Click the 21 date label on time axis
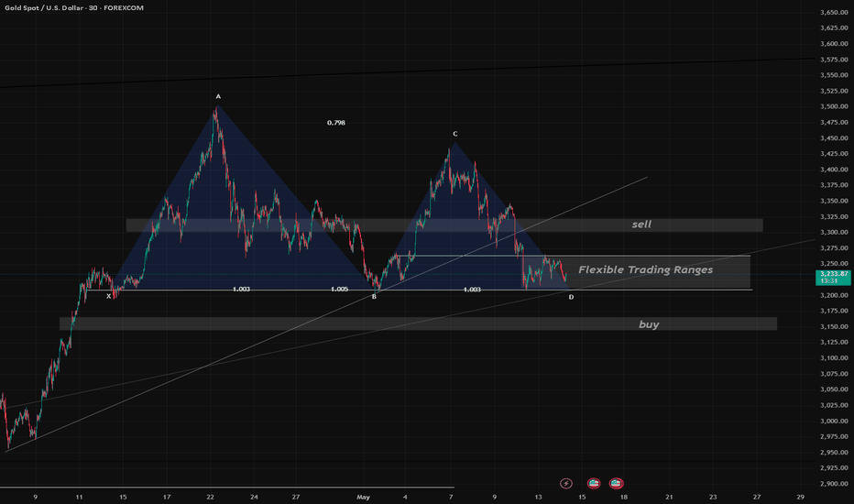Screen dimensions: 854x504 670,497
